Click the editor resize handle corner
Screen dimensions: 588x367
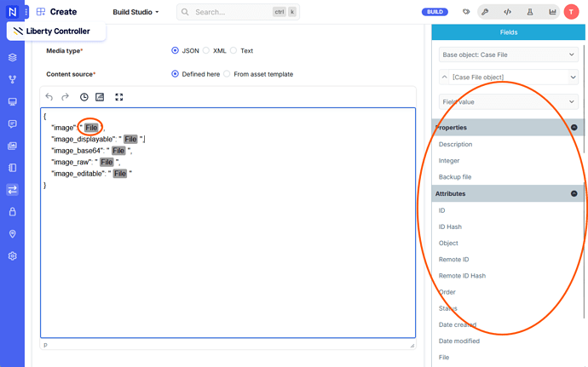coord(412,345)
